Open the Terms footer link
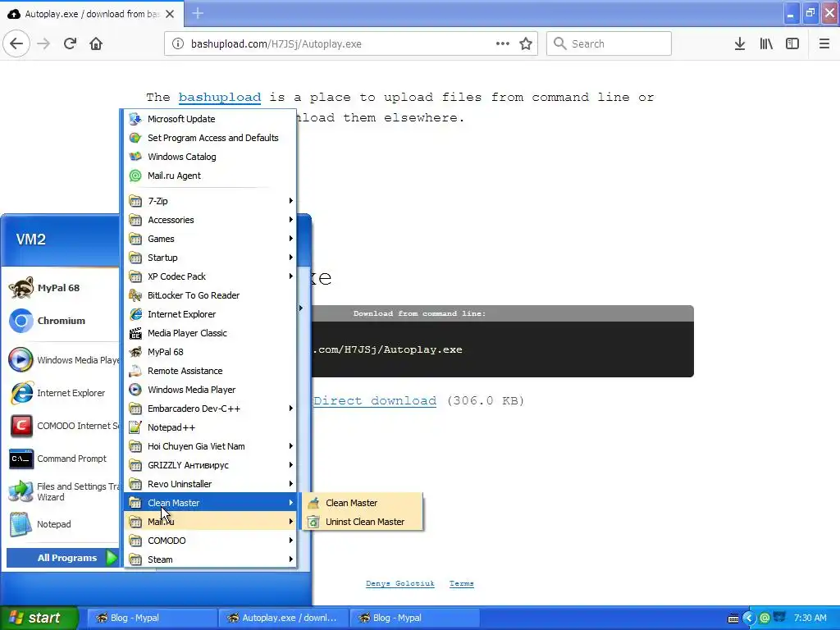This screenshot has width=840, height=630. (461, 583)
